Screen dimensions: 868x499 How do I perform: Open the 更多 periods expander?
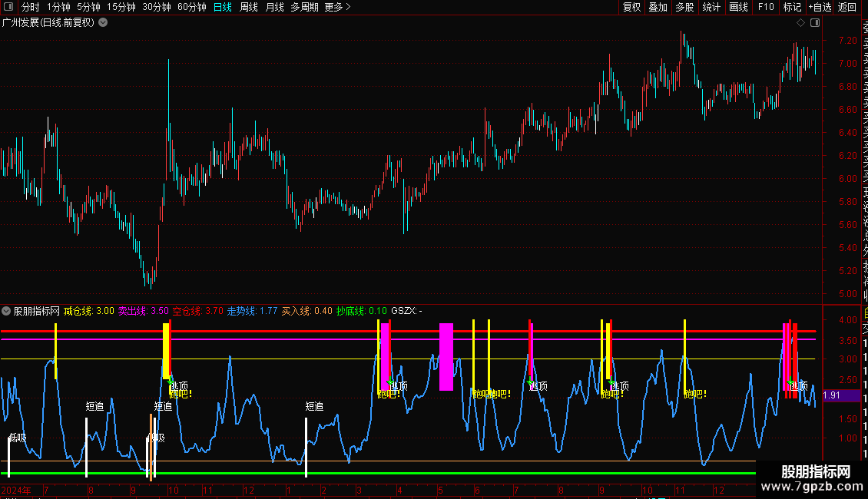pyautogui.click(x=337, y=7)
